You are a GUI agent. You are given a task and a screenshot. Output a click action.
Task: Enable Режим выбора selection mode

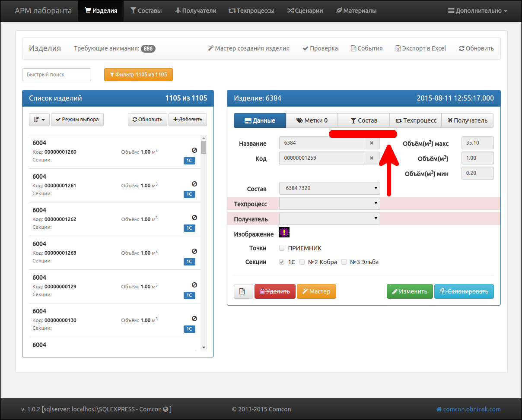[77, 120]
